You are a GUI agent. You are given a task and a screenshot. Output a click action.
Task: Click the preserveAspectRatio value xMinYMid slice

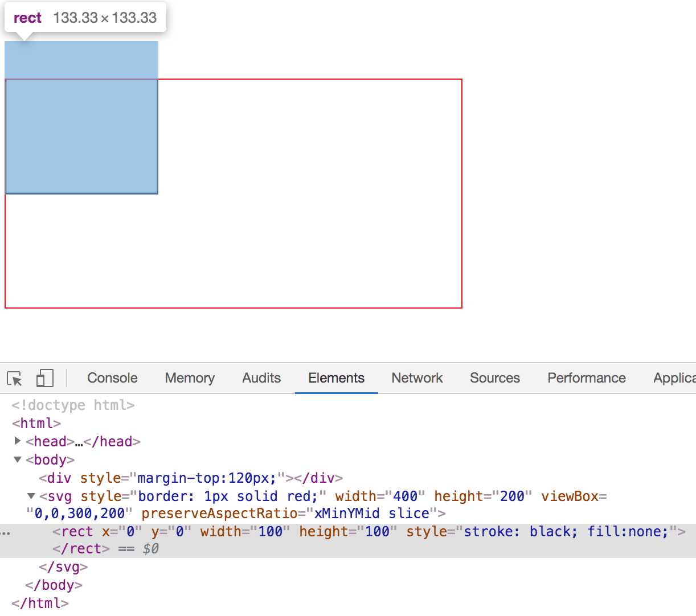372,514
